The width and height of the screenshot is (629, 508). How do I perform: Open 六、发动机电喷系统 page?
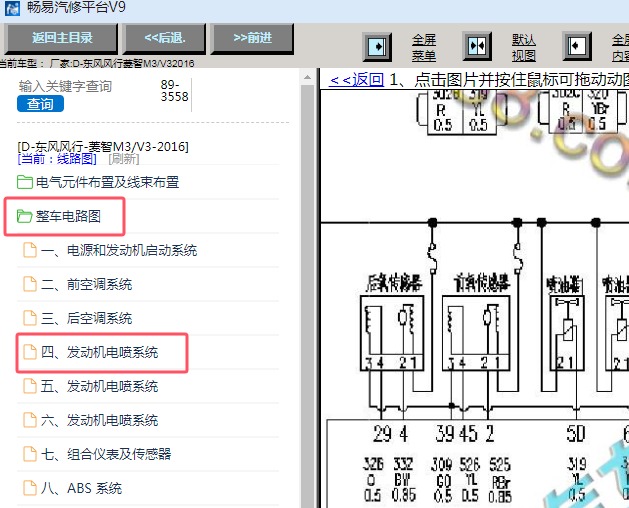[99, 421]
